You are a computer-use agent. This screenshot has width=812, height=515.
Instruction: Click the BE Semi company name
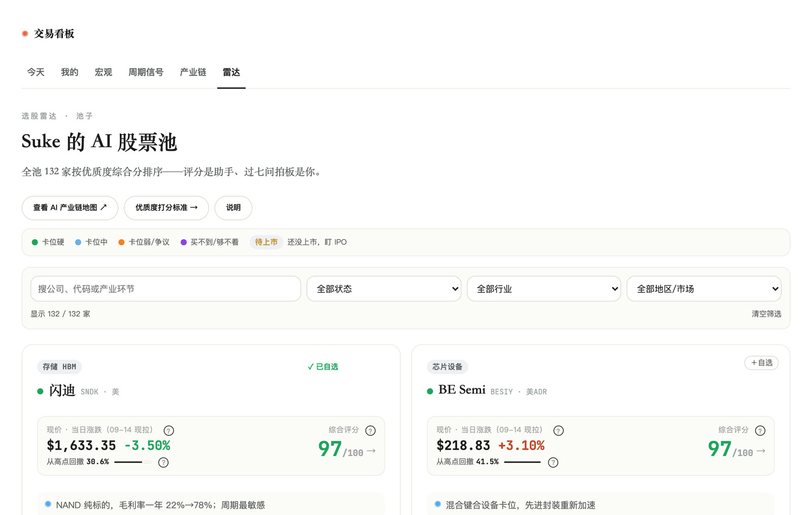coord(462,390)
